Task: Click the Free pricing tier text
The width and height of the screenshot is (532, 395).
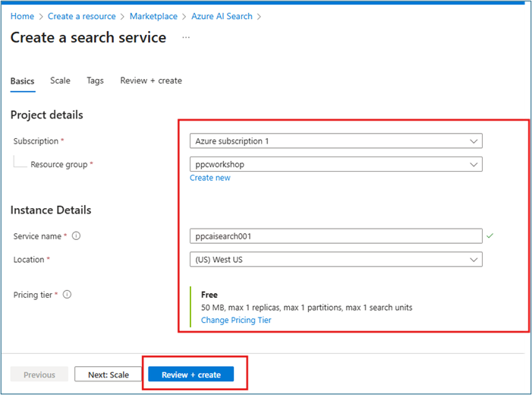Action: [x=209, y=295]
